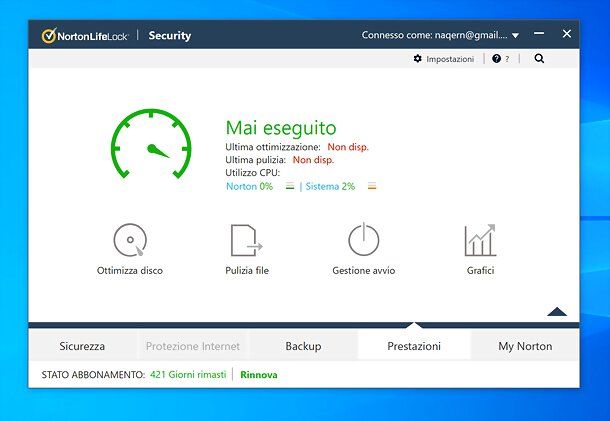Click Non disp. beside Ultima pulizia
Viewport: 610px width, 421px height.
pos(313,160)
